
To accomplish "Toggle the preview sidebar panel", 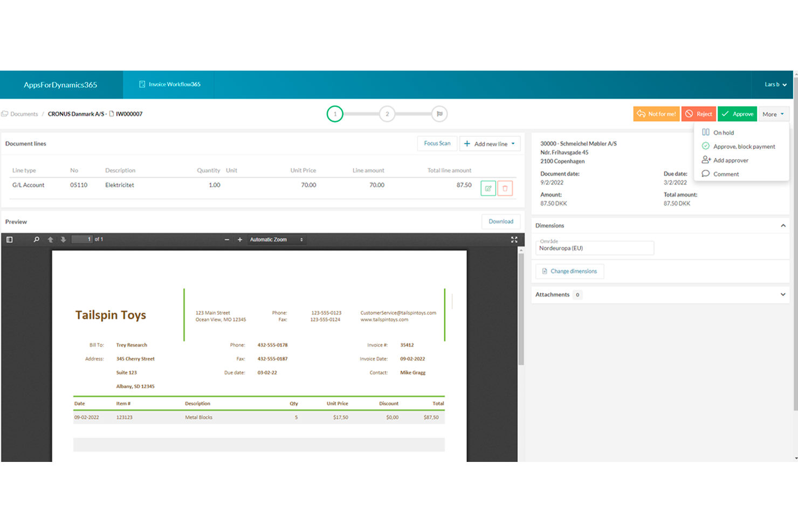I will click(x=9, y=239).
